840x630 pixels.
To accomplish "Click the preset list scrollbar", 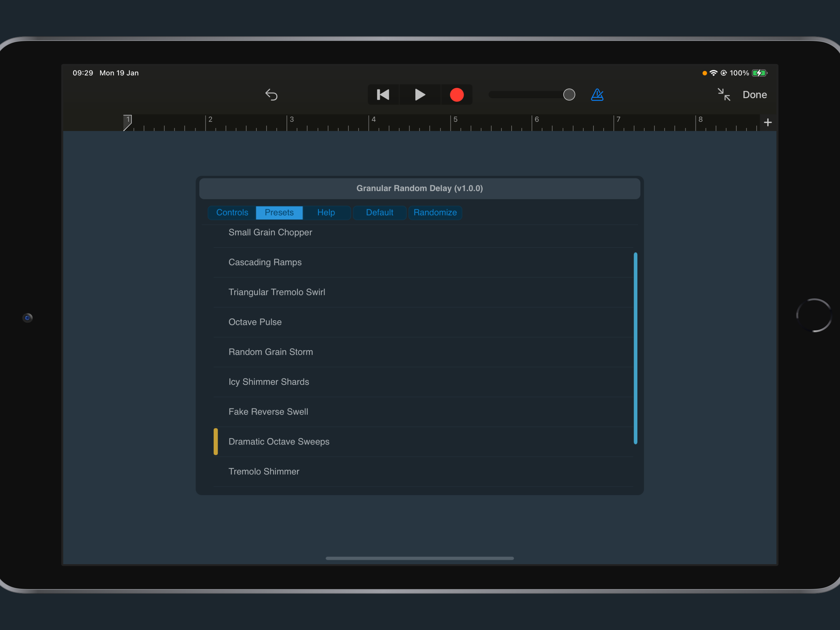I will (x=635, y=348).
